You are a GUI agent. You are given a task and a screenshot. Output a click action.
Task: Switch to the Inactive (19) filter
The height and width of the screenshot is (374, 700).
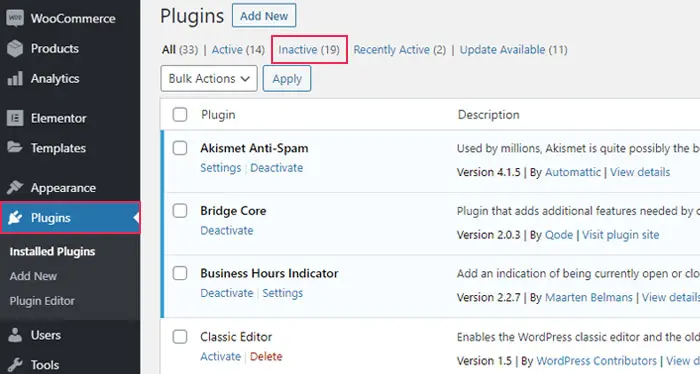(309, 50)
